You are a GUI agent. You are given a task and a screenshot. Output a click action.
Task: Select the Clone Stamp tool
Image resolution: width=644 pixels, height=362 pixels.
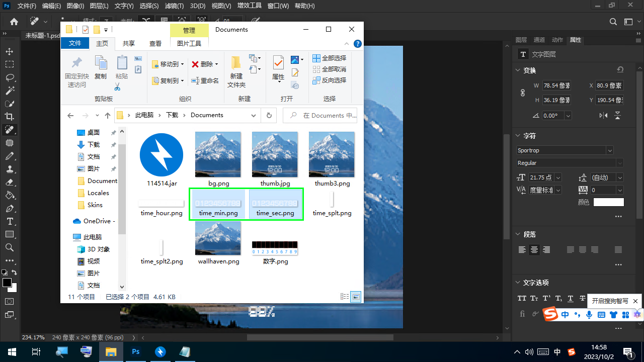click(x=10, y=169)
